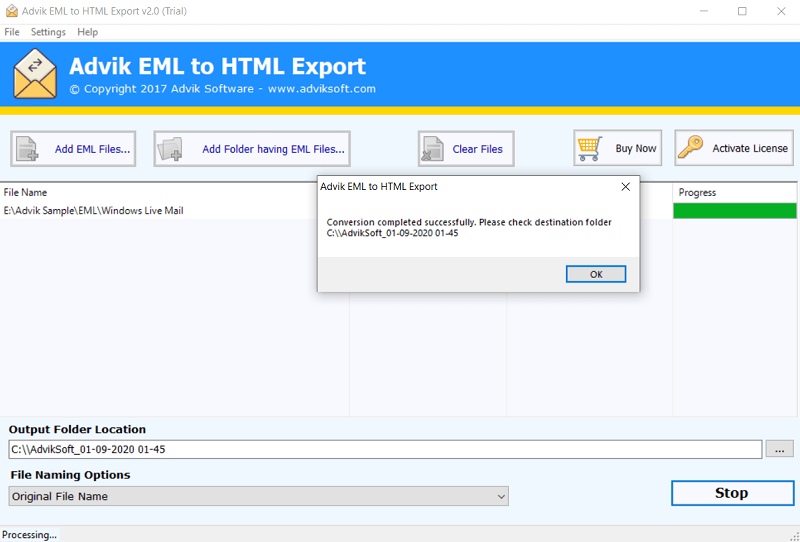Click the File Naming Options label
The height and width of the screenshot is (542, 800).
pyautogui.click(x=70, y=475)
